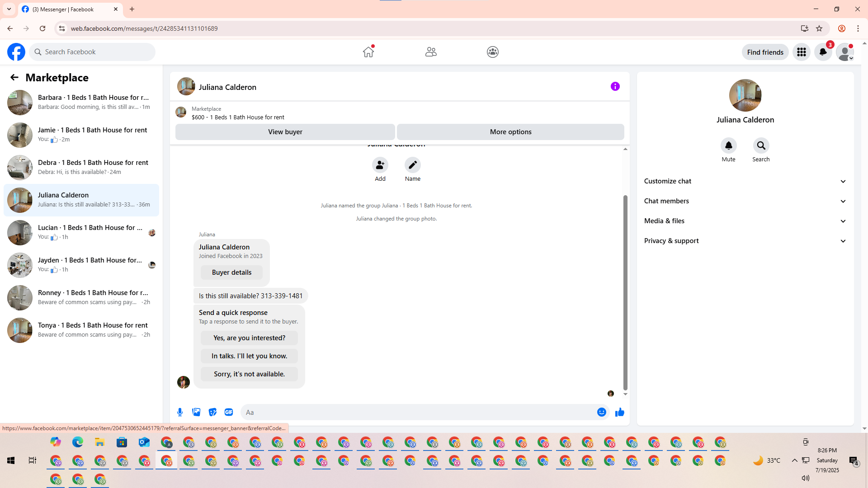
Task: Click the emoji smiley icon
Action: click(601, 412)
